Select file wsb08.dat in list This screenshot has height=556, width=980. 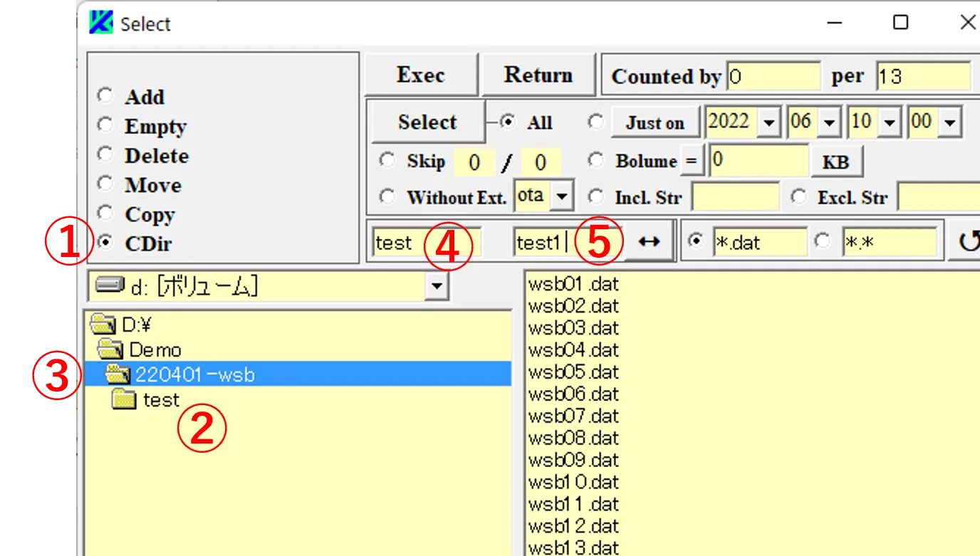point(573,439)
